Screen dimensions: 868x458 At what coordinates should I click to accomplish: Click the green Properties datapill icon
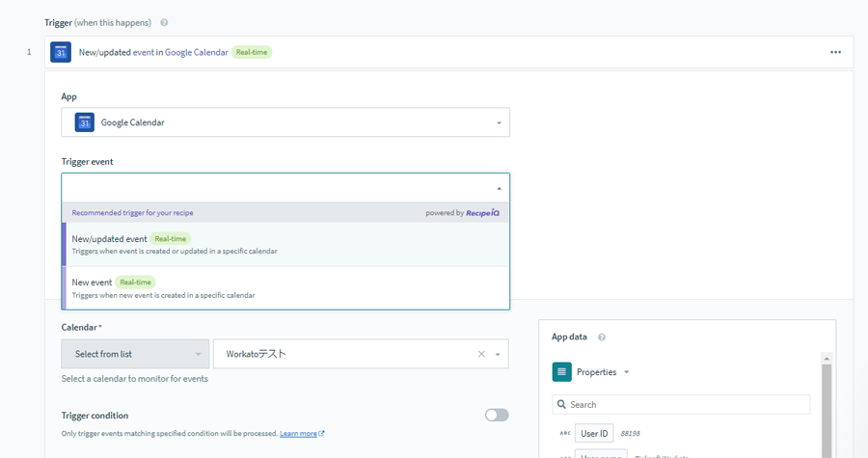(x=561, y=372)
